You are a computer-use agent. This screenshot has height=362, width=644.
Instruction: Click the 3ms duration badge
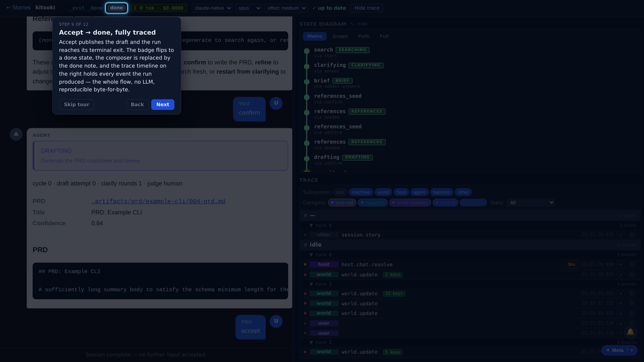click(x=571, y=264)
